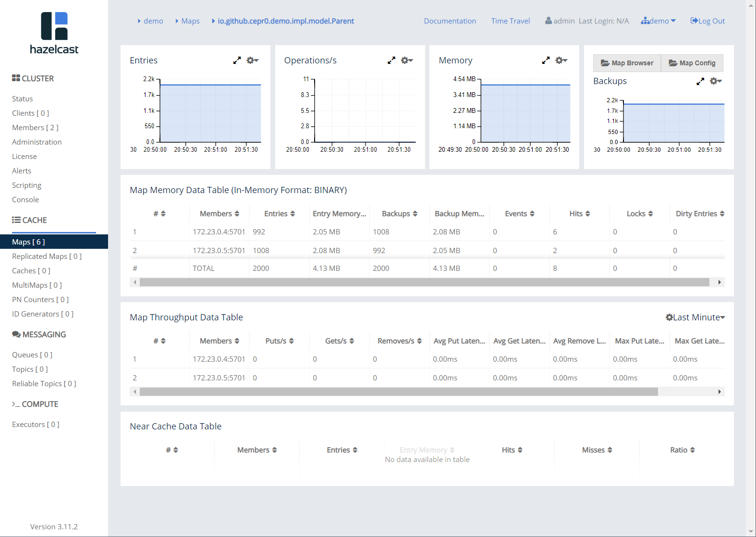Expand the Memory chart
The image size is (756, 537).
[546, 61]
